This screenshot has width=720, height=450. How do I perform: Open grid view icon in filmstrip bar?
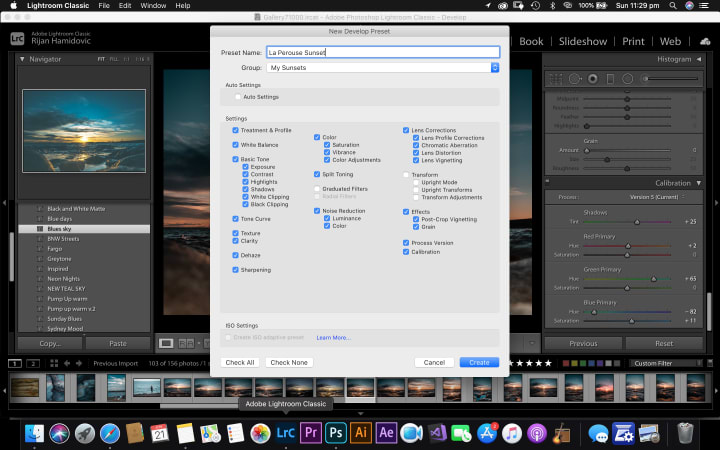point(54,363)
